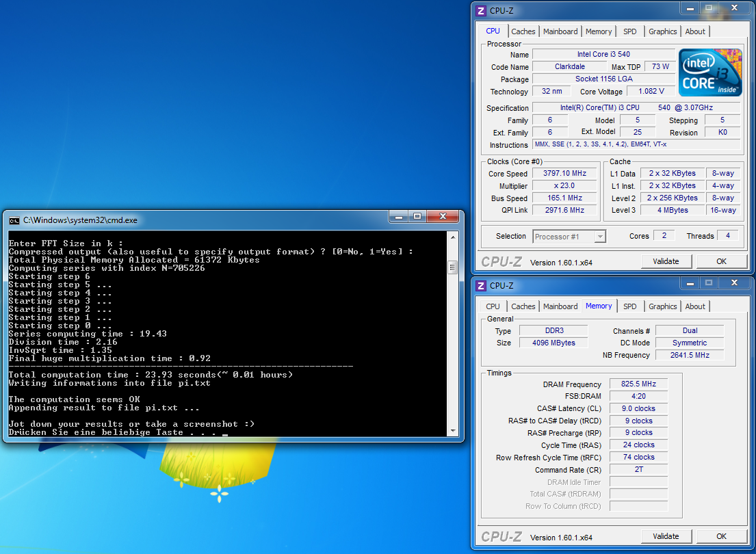Click the Cycle Time tRAS value 24 clocks

click(638, 445)
